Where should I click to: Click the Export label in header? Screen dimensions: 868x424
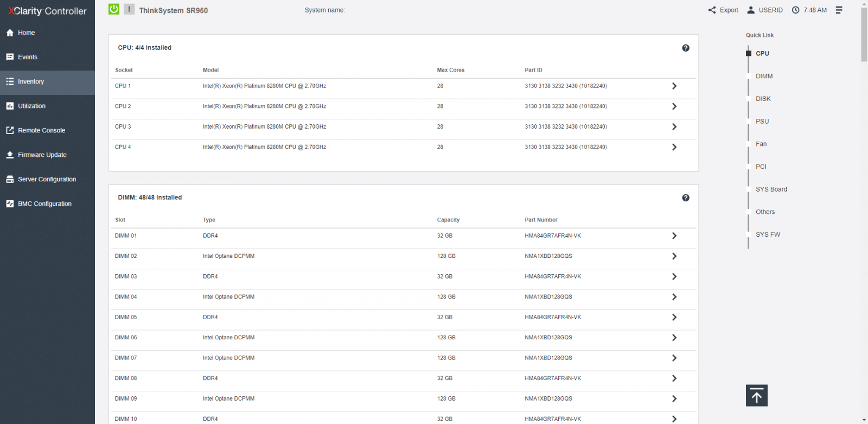coord(729,10)
